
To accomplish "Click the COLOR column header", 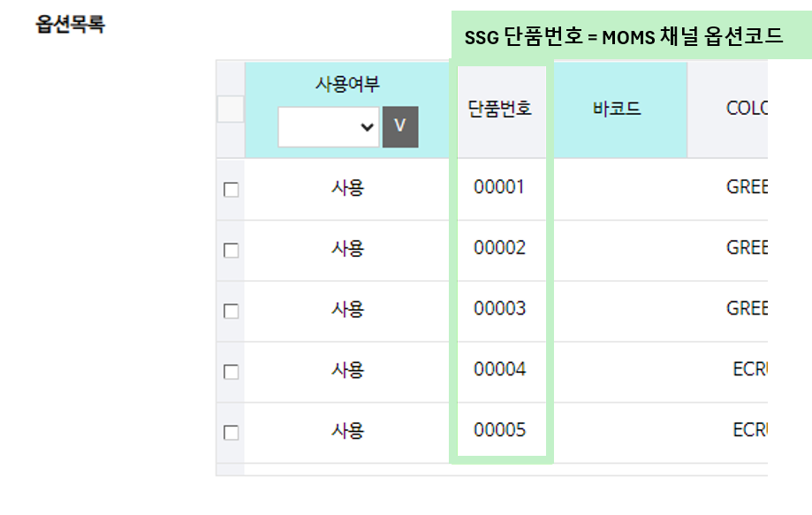I will click(x=747, y=108).
